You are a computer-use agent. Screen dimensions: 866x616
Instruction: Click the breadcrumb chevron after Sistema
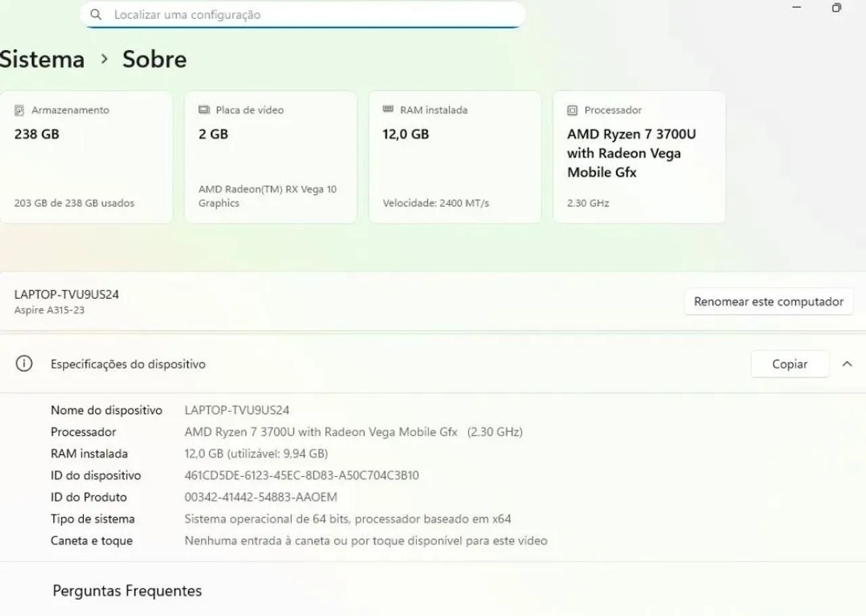point(104,59)
